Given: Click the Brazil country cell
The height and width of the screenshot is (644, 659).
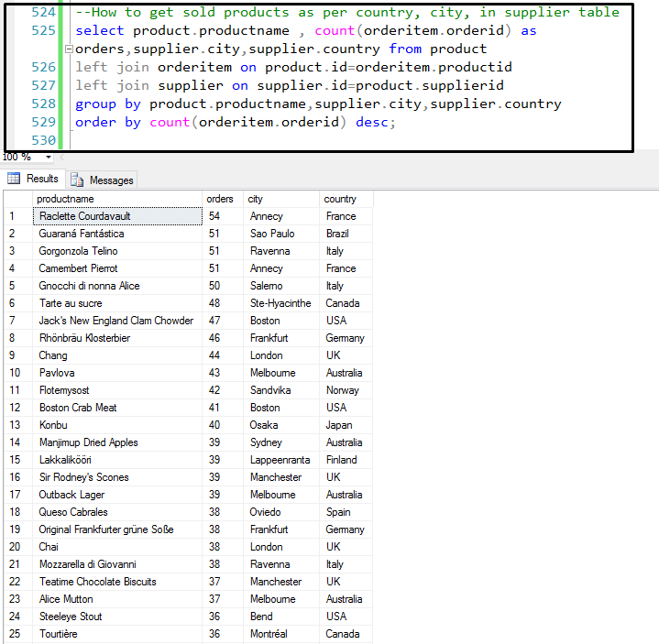Looking at the screenshot, I should point(346,234).
